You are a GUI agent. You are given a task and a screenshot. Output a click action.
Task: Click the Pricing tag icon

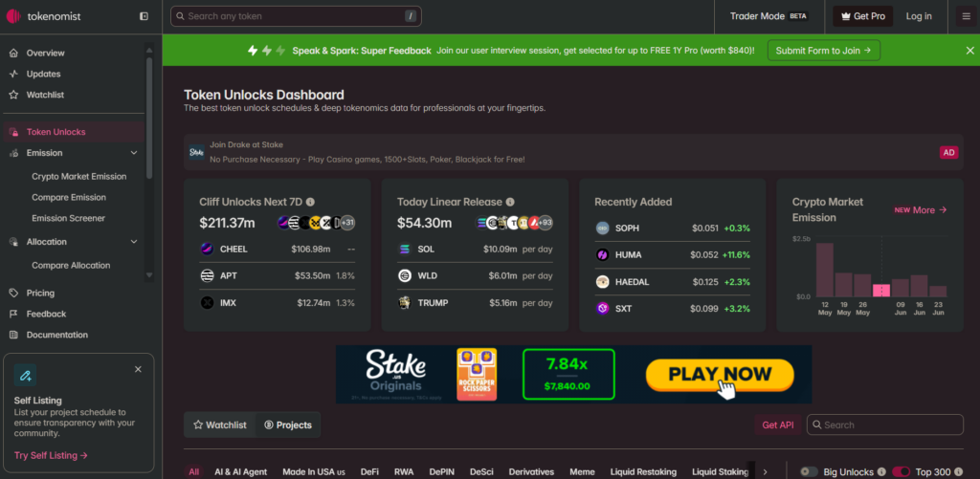[13, 293]
